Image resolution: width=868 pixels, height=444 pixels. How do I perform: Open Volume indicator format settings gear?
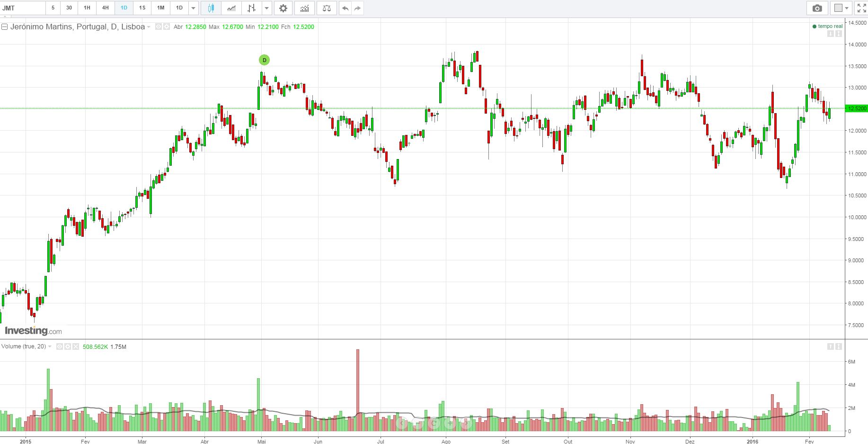point(68,347)
